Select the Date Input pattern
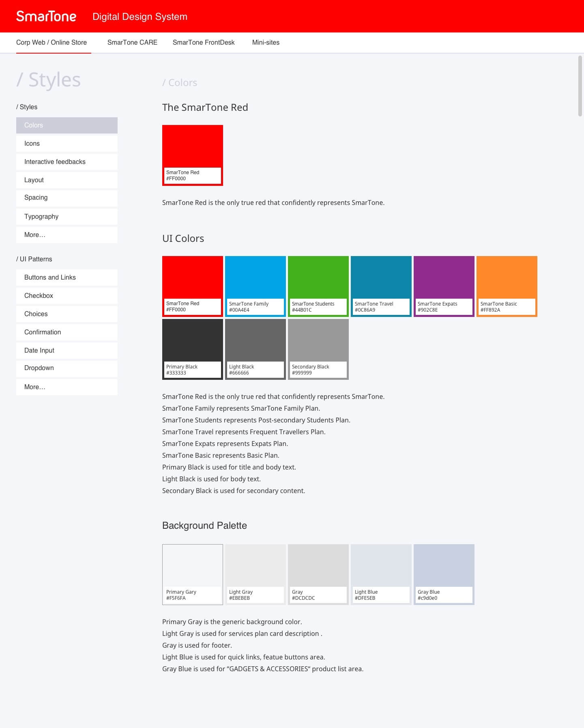The width and height of the screenshot is (584, 728). tap(67, 351)
